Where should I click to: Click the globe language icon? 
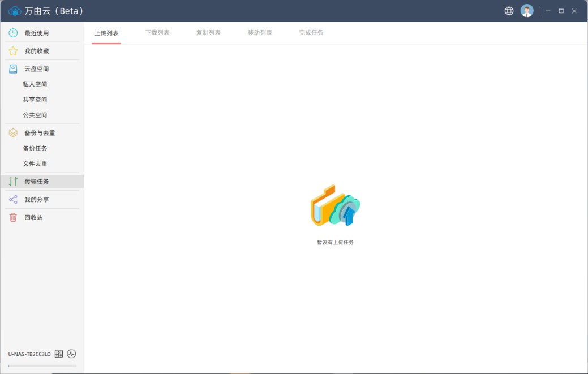pyautogui.click(x=509, y=11)
